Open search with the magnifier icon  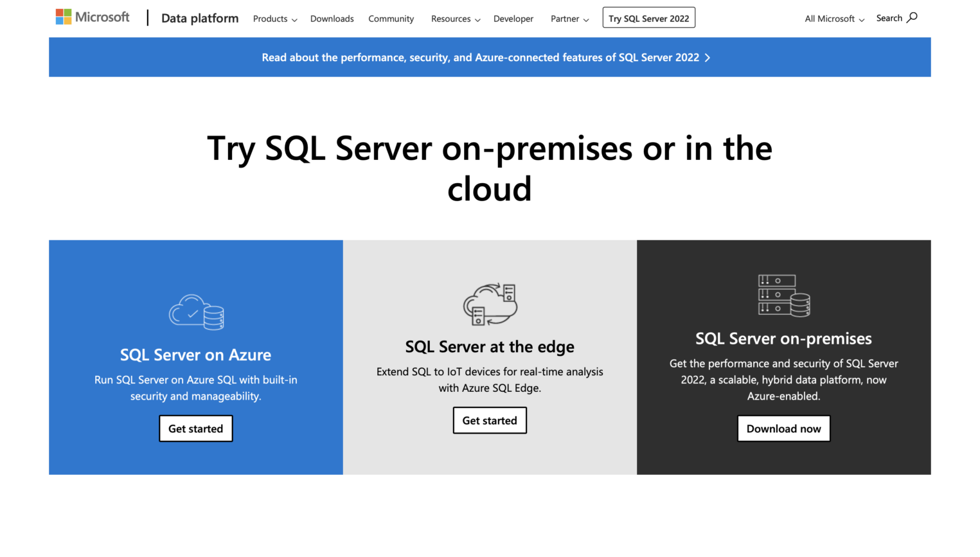tap(913, 18)
